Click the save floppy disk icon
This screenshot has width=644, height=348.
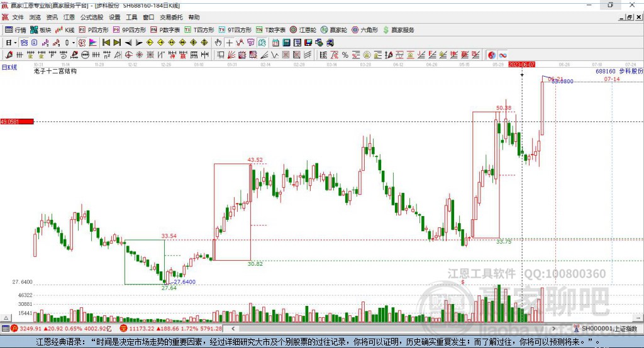tap(308, 43)
